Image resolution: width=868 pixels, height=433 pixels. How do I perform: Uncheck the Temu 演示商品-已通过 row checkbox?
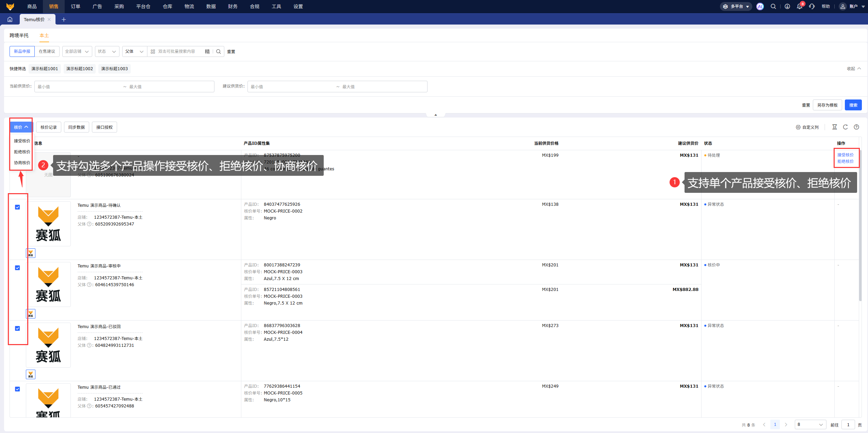17,389
